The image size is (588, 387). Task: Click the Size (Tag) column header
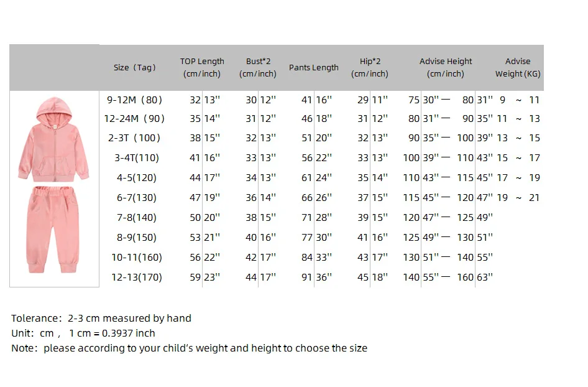(135, 67)
